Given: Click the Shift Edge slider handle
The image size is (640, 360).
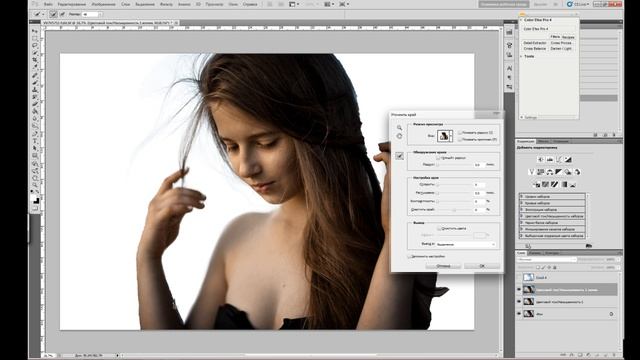Looking at the screenshot, I should click(x=454, y=210).
